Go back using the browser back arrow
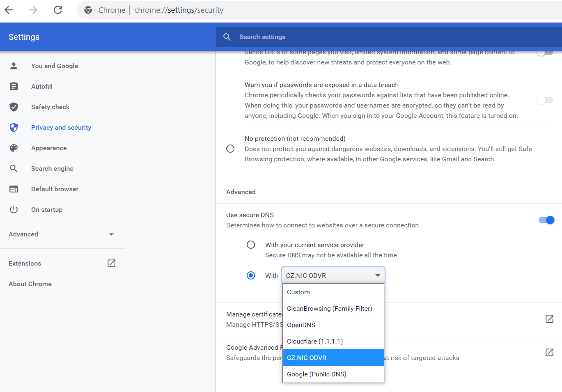 pyautogui.click(x=9, y=10)
